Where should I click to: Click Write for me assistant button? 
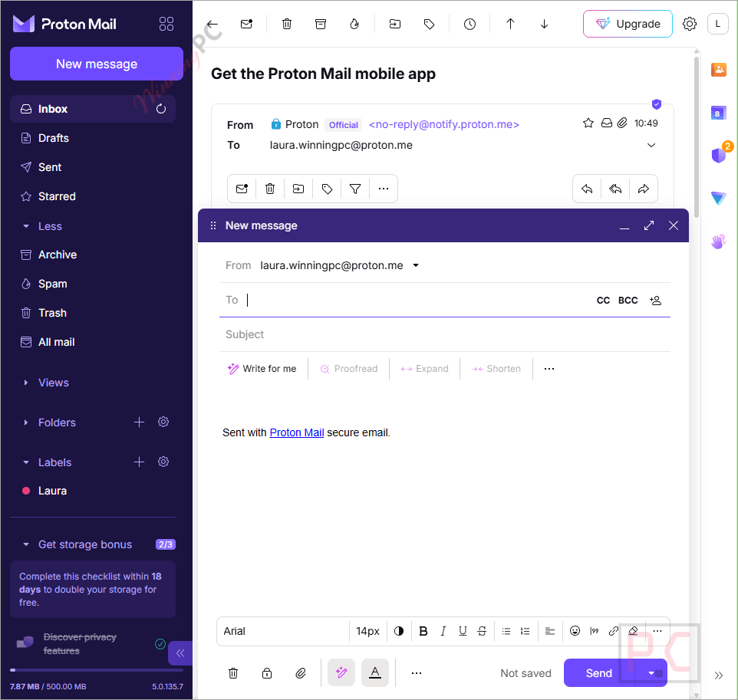tap(262, 369)
